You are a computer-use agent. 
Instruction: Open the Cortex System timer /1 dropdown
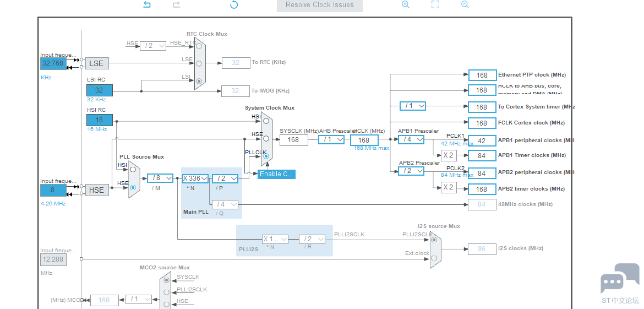(x=413, y=106)
